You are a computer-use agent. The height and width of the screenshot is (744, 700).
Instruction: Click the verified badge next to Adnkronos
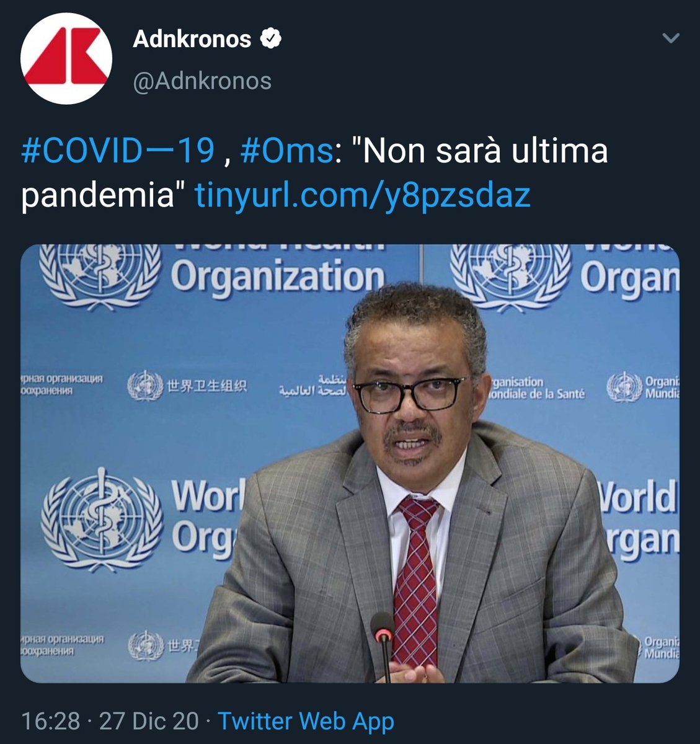pyautogui.click(x=270, y=39)
